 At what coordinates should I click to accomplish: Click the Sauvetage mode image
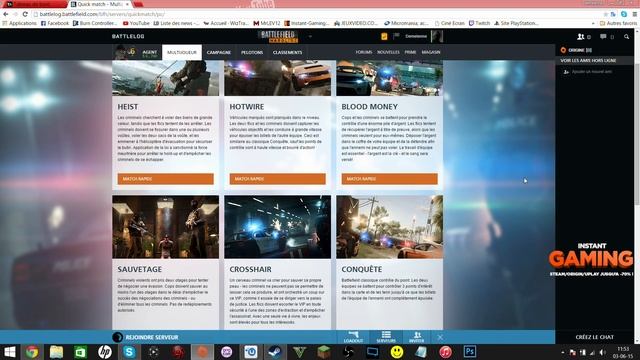coord(166,227)
